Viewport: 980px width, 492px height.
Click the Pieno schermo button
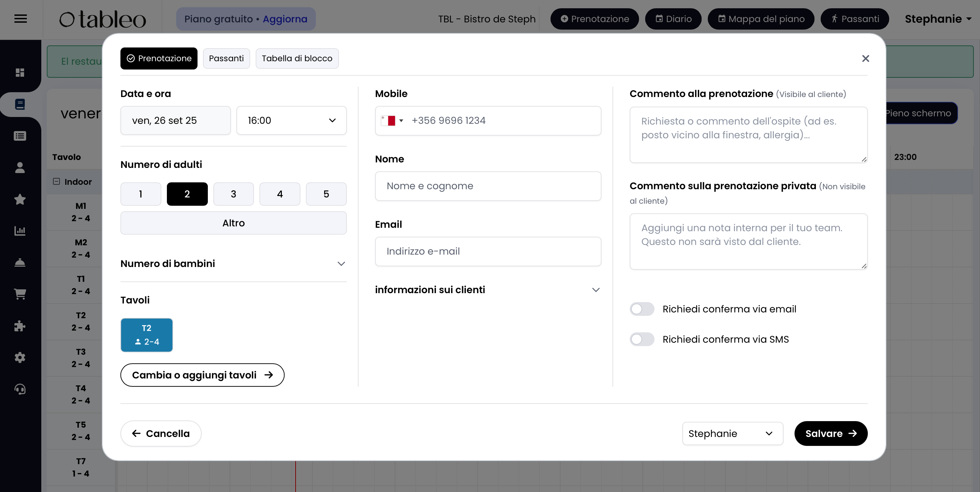tap(921, 113)
